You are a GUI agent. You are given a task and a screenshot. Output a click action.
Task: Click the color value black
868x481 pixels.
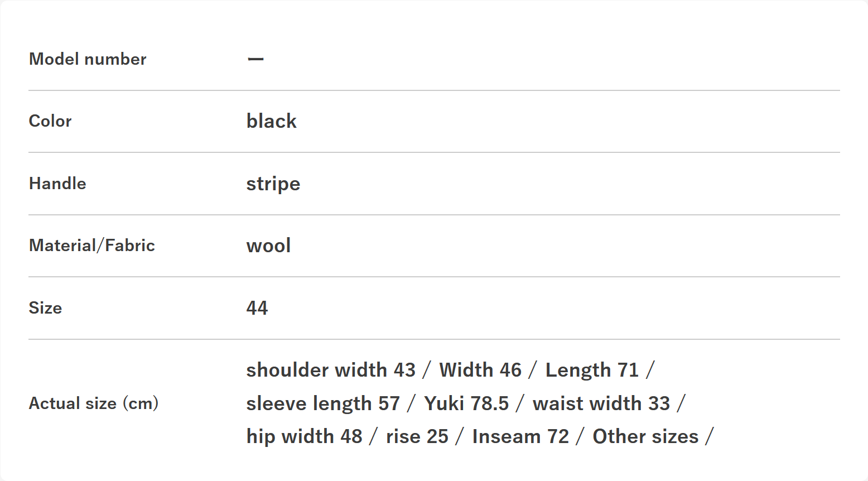point(272,121)
